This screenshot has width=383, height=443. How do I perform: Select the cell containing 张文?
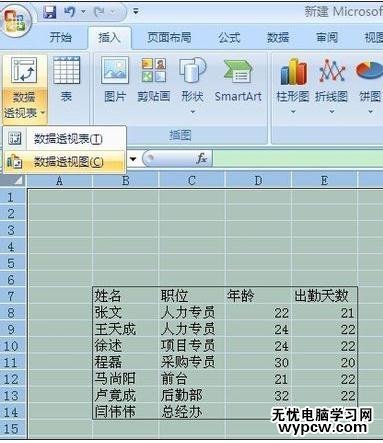(126, 312)
